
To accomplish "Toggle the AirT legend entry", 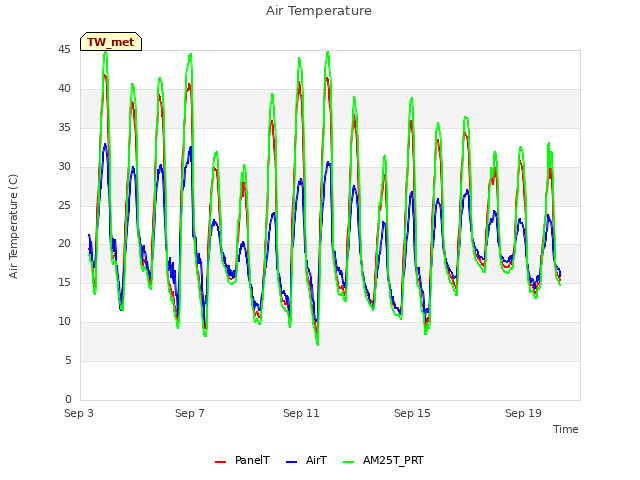I will [x=306, y=460].
